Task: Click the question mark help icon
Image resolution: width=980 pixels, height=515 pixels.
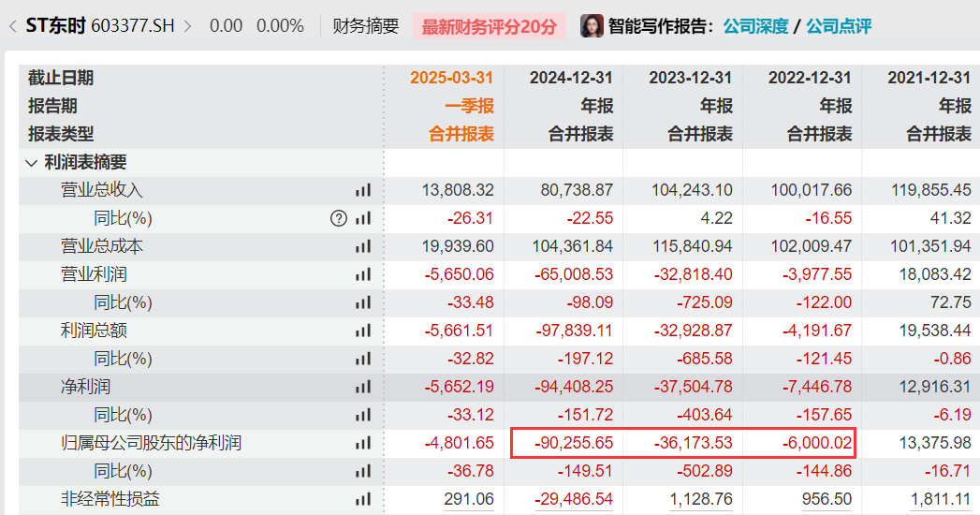Action: point(339,218)
